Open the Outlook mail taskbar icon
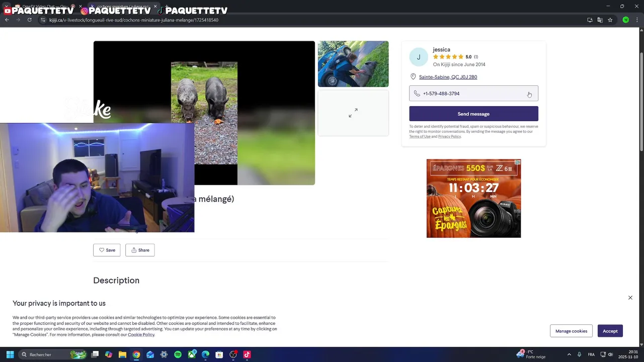The width and height of the screenshot is (644, 362). 150,354
